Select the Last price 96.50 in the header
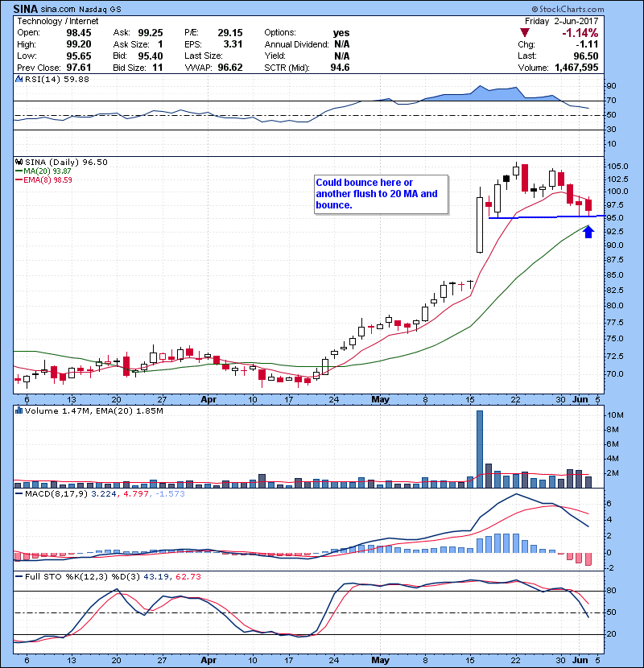644x668 pixels. [x=586, y=56]
